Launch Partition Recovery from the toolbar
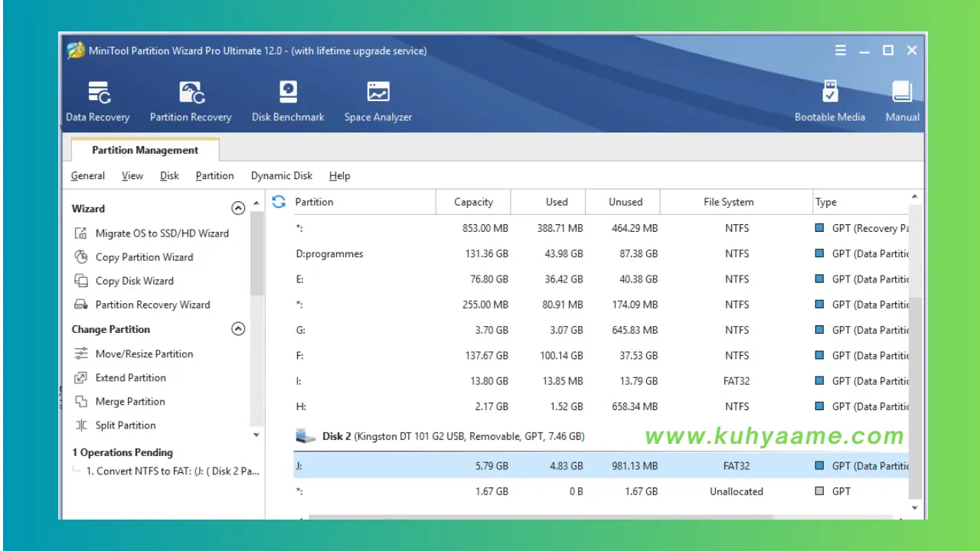The image size is (980, 551). coord(191,102)
